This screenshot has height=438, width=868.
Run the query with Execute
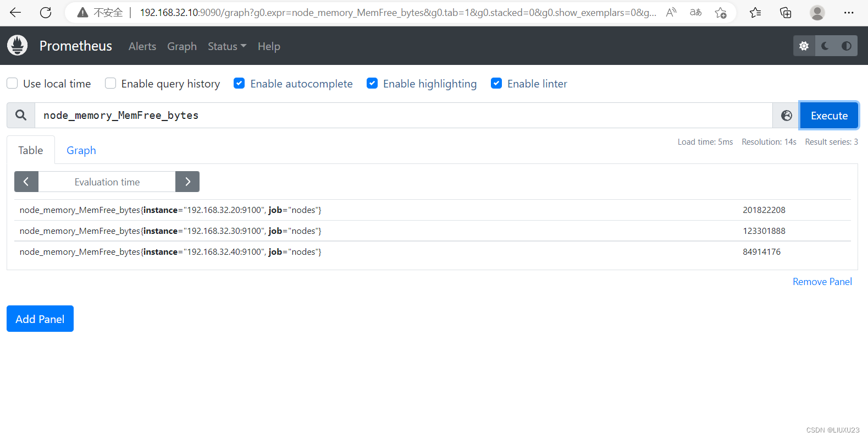tap(829, 116)
